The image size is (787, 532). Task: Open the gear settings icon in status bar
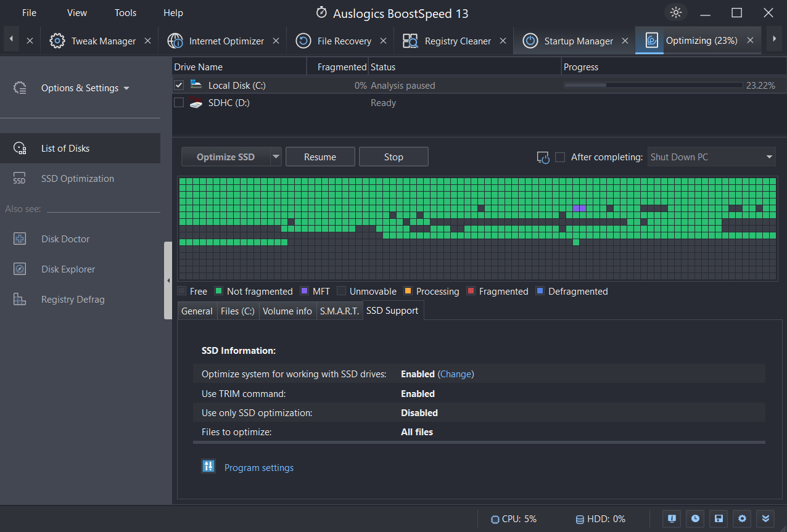click(x=742, y=518)
